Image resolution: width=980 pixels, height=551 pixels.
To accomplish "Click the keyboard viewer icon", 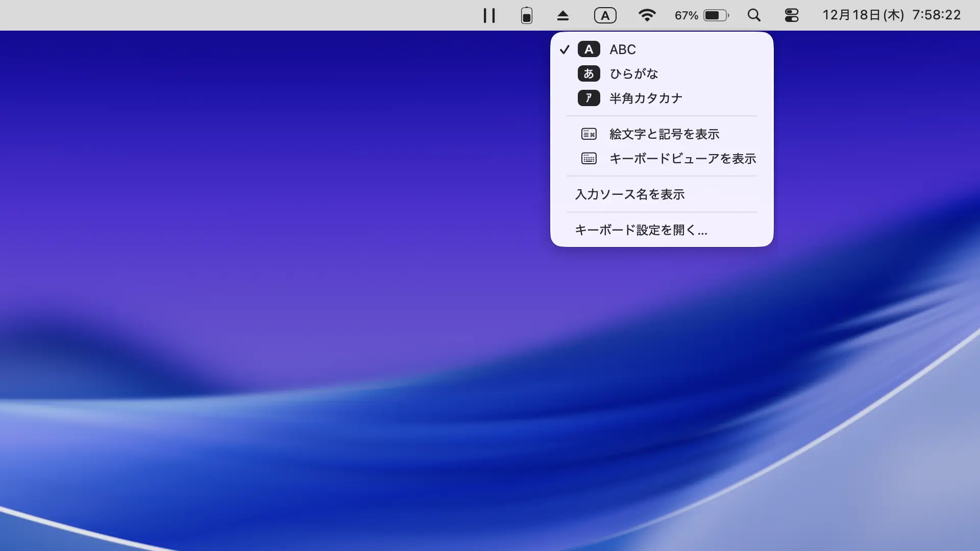I will tap(589, 158).
